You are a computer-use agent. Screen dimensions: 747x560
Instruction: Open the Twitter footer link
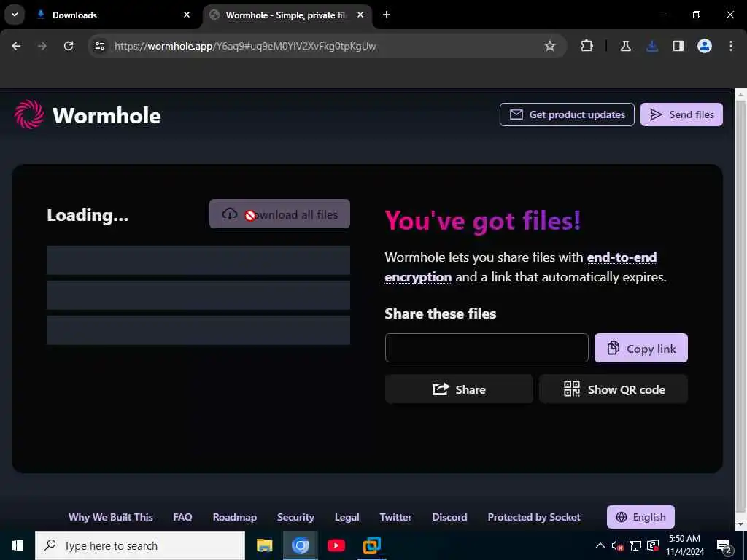pos(395,517)
